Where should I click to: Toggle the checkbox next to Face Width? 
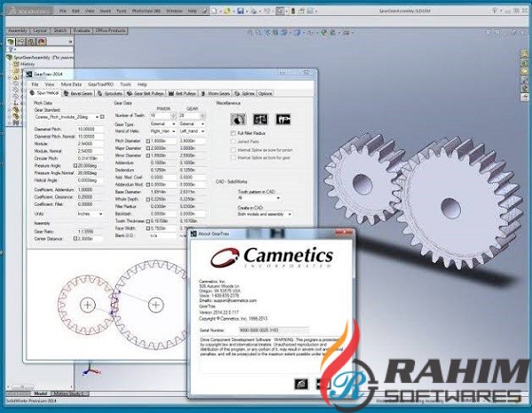click(148, 228)
